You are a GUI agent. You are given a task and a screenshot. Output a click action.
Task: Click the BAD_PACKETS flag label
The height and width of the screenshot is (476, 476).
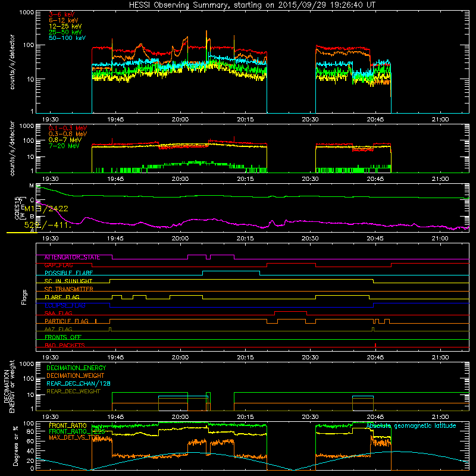pos(65,345)
